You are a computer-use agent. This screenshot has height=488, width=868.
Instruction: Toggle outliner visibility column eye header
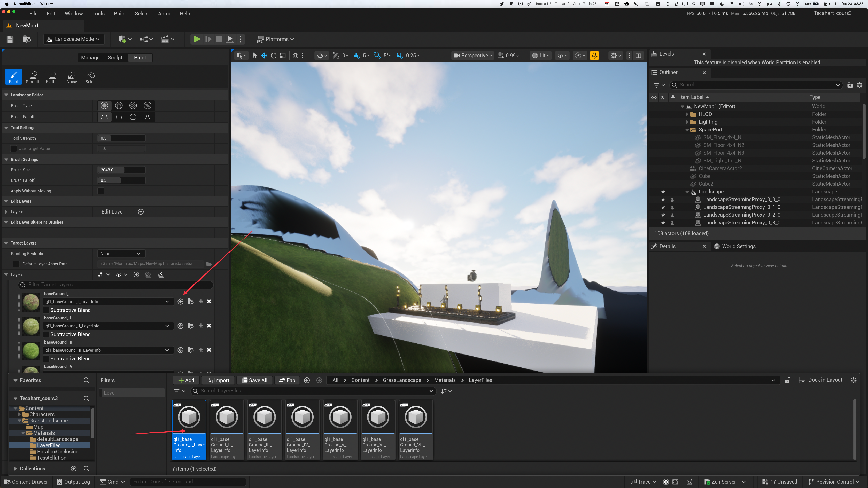[654, 97]
